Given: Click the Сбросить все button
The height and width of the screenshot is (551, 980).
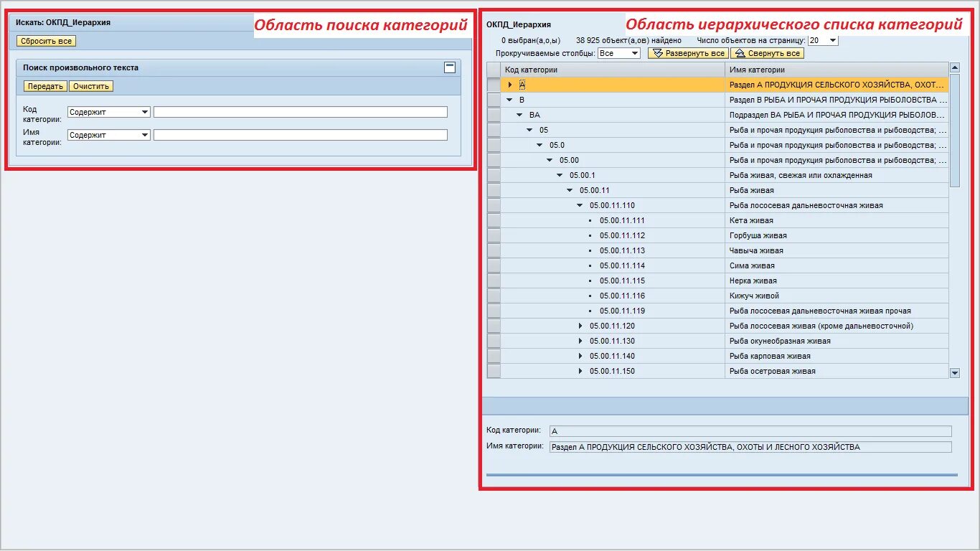Looking at the screenshot, I should [x=46, y=41].
